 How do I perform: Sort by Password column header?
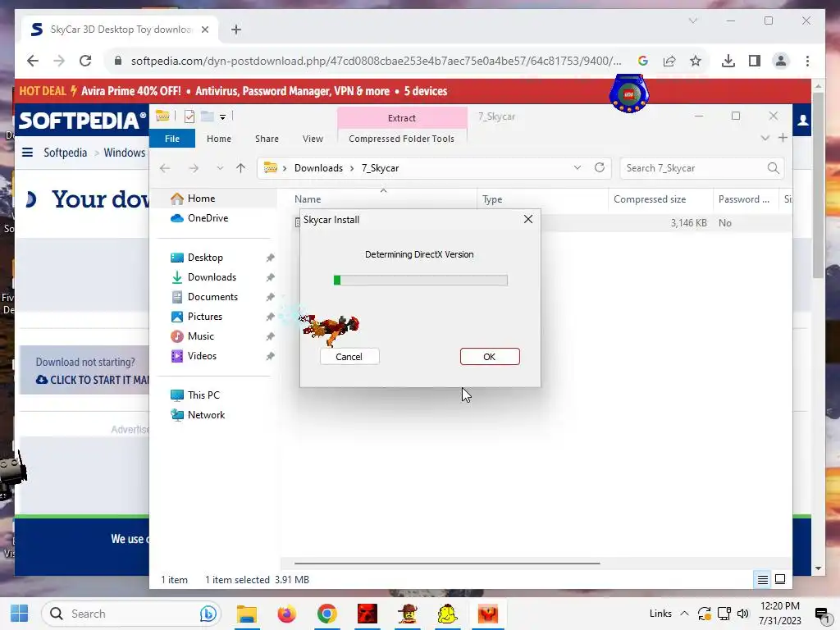[745, 199]
